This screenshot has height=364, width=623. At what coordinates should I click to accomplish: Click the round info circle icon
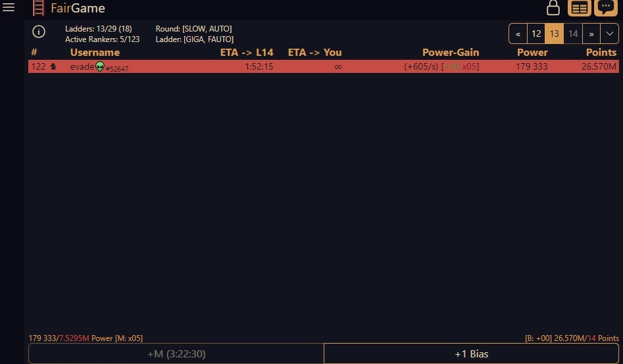(39, 32)
